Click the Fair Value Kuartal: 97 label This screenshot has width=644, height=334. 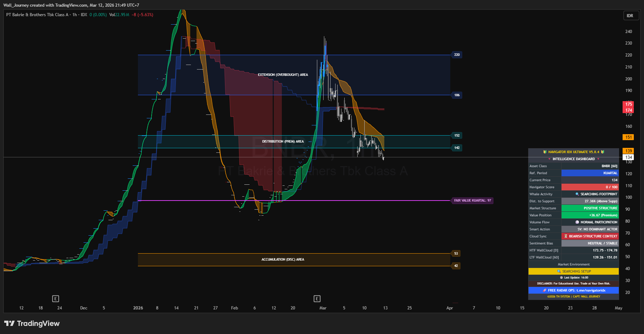point(472,201)
